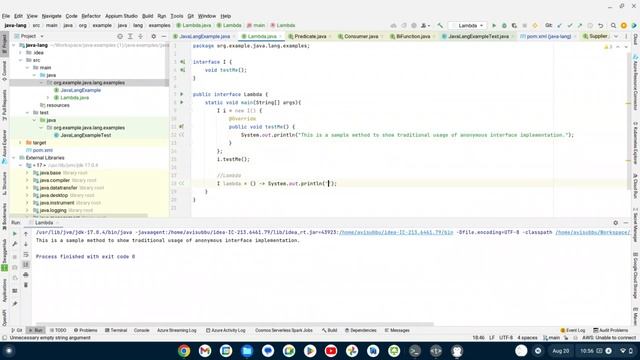Click wrench icon in Run panel toolbar

pos(15,244)
